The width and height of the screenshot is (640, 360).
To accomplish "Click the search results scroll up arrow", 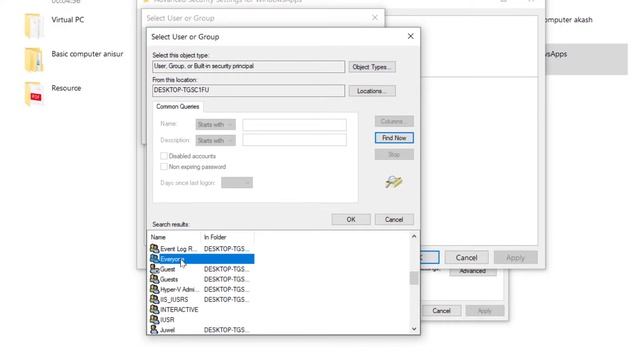I will 414,236.
